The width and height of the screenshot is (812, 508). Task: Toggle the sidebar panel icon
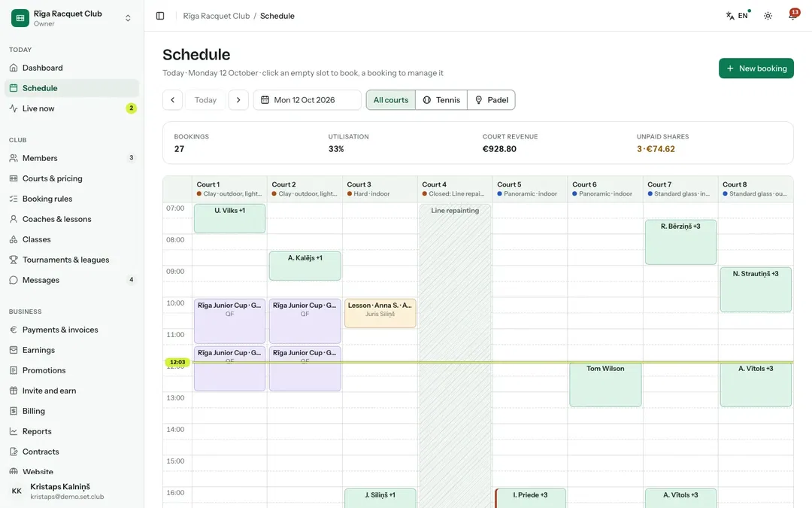(160, 16)
